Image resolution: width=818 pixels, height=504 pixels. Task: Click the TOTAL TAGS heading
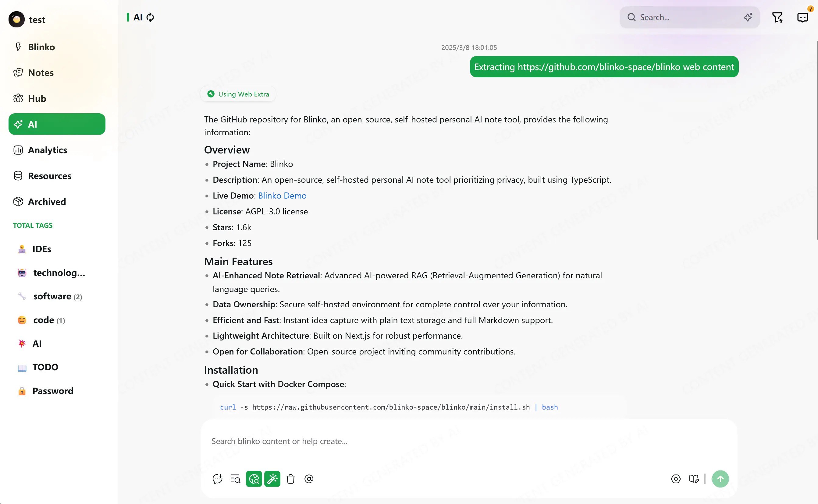point(33,225)
